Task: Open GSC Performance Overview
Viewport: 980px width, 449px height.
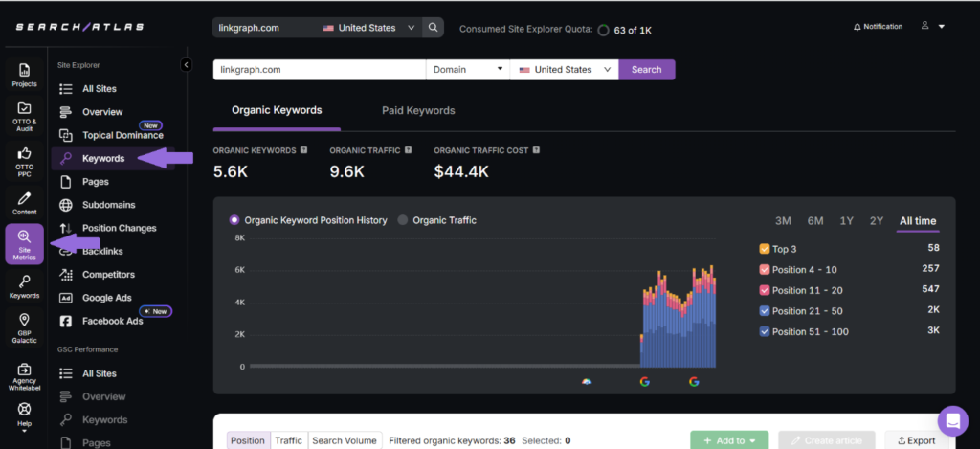Action: pyautogui.click(x=103, y=396)
